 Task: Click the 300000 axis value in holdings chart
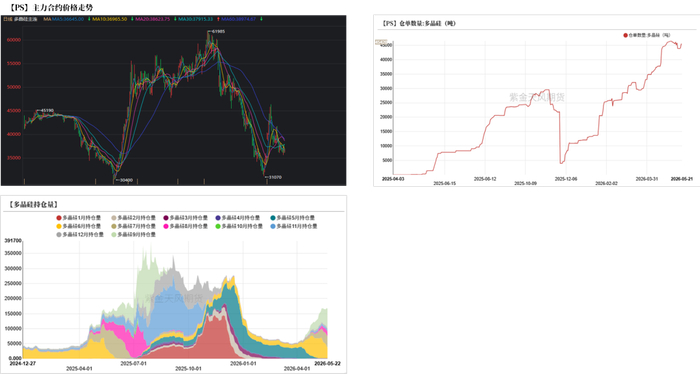coord(13,269)
